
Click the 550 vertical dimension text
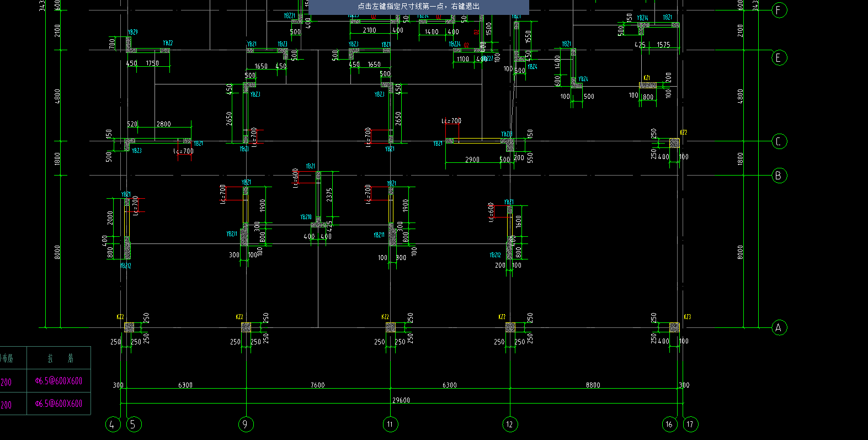(x=530, y=157)
